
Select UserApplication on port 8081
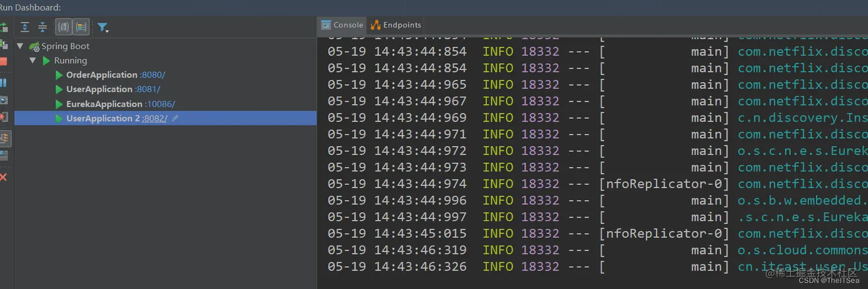click(x=99, y=89)
